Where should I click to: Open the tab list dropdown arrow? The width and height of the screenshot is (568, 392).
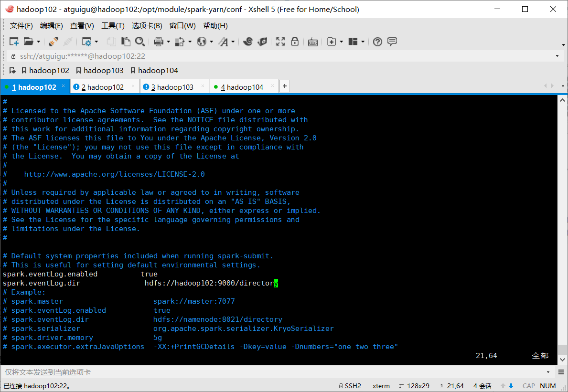[x=563, y=86]
